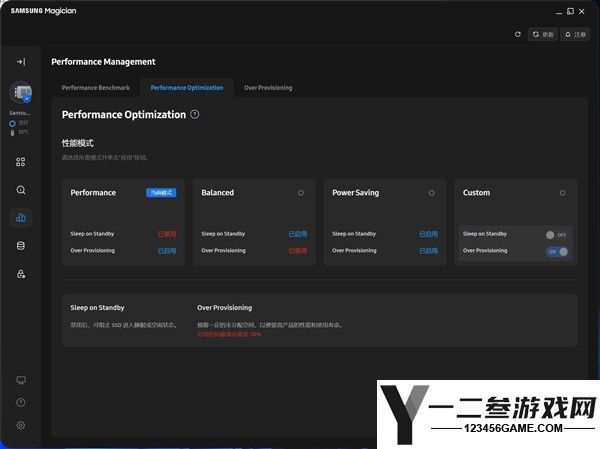Click Over Provisioning status in Balanced card

click(298, 251)
